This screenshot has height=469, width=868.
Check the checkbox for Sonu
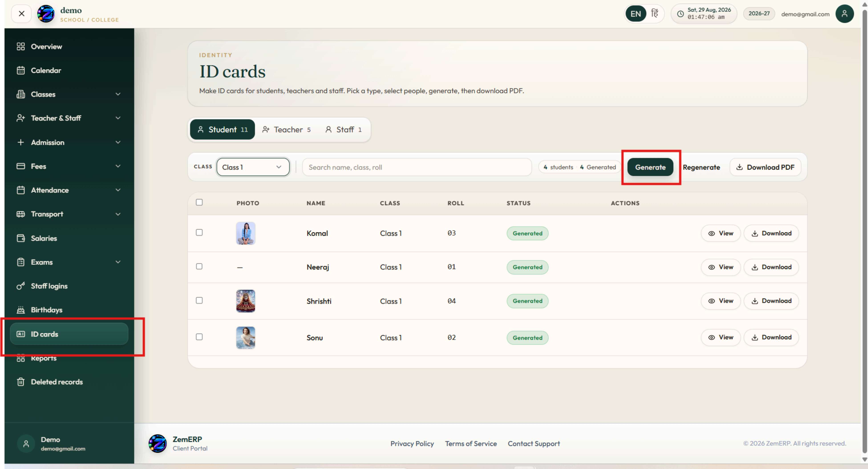[199, 337]
